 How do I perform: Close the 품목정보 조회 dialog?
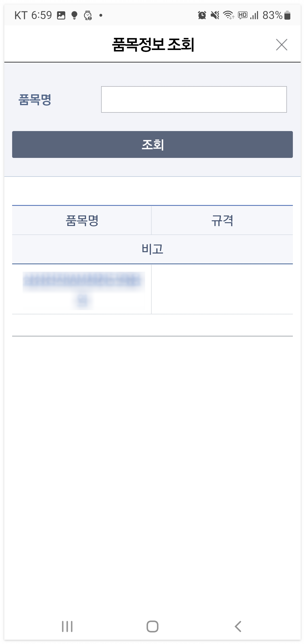[x=282, y=45]
